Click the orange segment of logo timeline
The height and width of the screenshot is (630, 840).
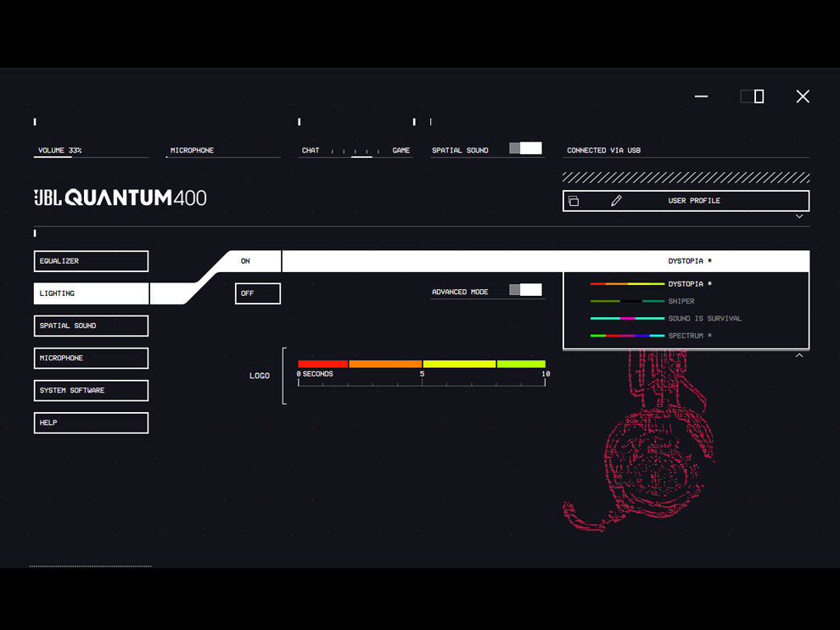point(385,364)
